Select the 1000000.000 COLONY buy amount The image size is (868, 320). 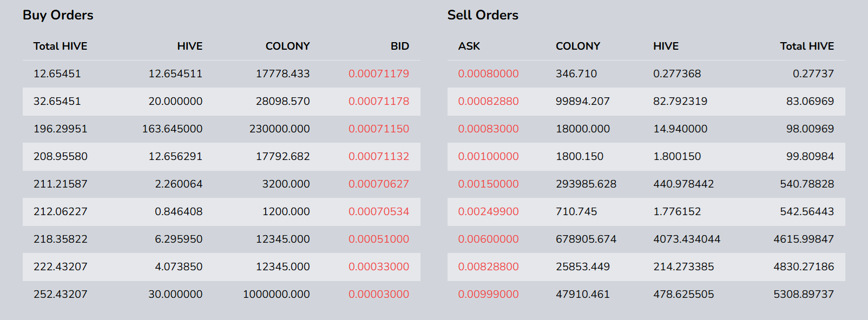coord(276,294)
